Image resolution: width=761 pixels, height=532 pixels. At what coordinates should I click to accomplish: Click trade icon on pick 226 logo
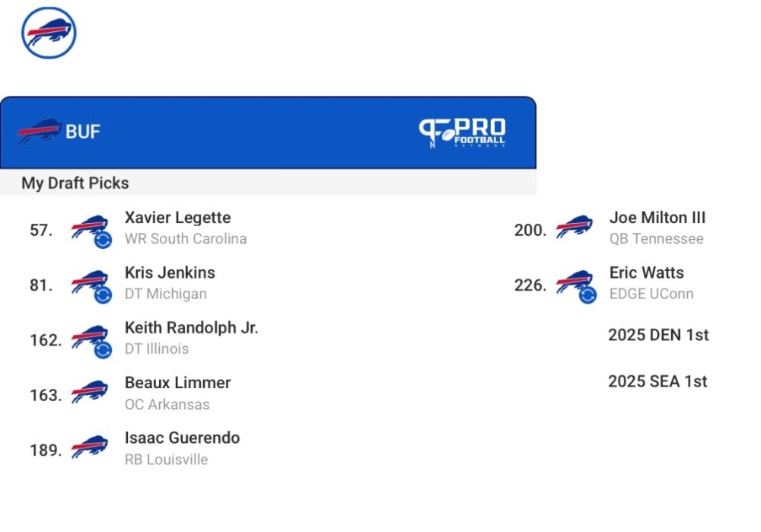[587, 295]
